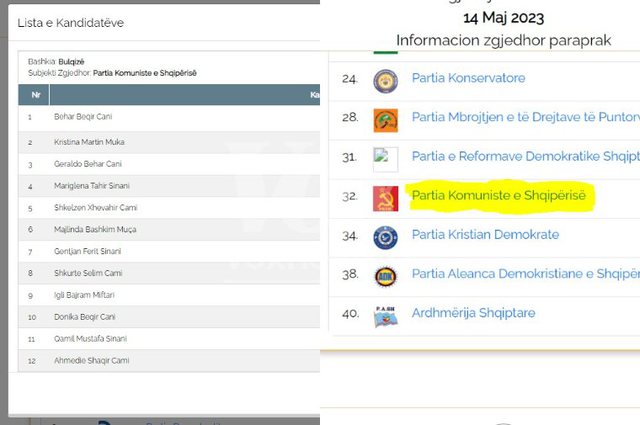
Task: Click list number 24. beside Partia Konservatore
Action: point(350,79)
